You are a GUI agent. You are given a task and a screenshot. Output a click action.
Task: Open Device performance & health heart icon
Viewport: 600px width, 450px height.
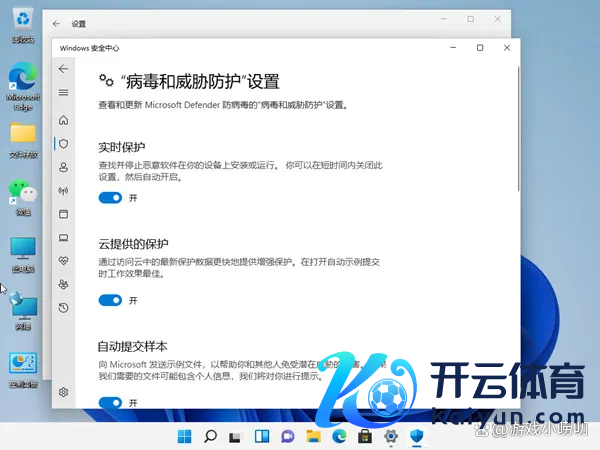point(64,261)
